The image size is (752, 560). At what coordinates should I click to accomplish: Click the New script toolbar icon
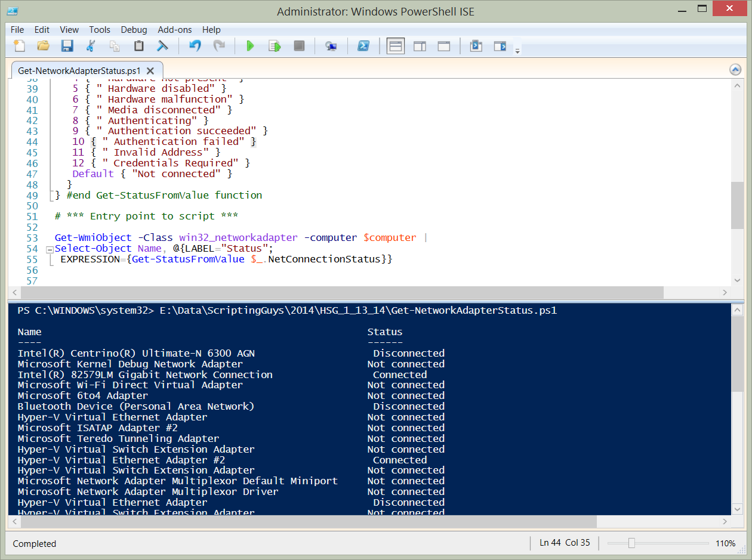click(20, 46)
